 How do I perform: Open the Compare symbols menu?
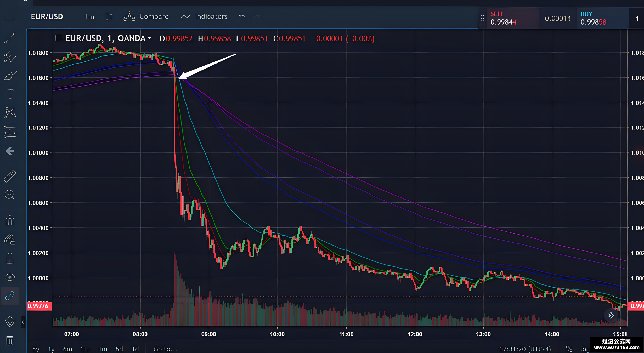pyautogui.click(x=146, y=16)
